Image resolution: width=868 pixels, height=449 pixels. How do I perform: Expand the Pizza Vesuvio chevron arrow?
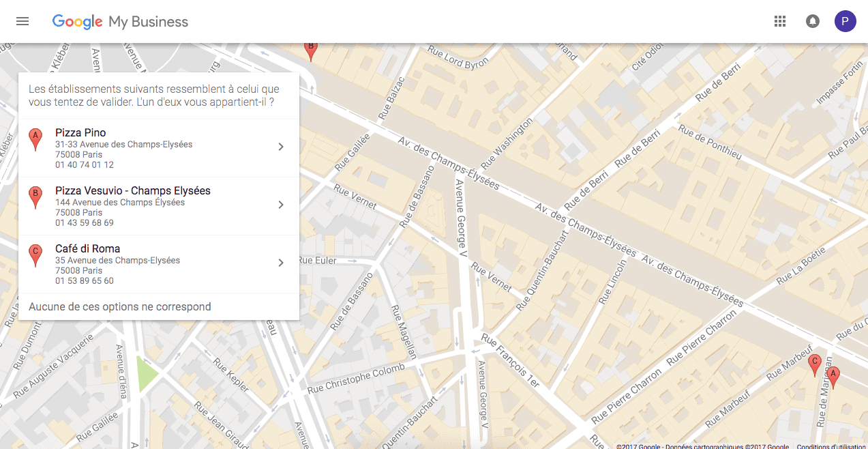281,205
